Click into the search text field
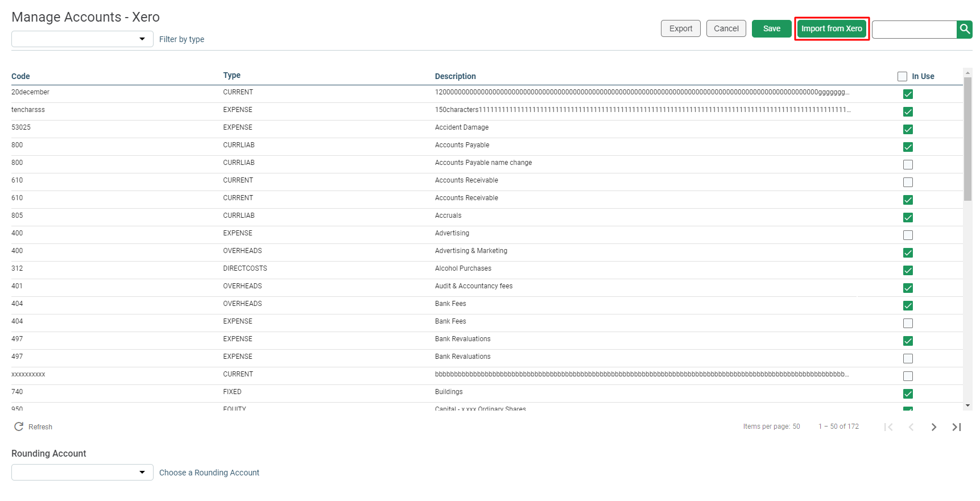Viewport: 980px width, 501px height. tap(915, 29)
